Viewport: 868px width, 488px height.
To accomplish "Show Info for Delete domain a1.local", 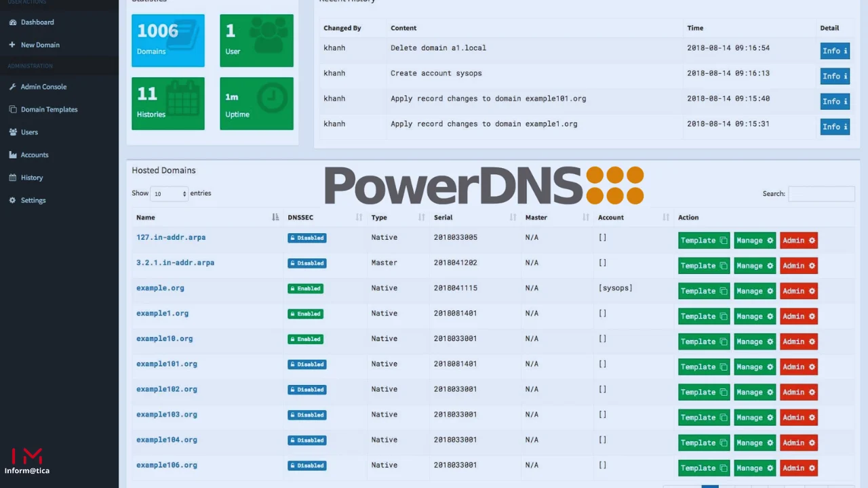I will click(x=835, y=51).
